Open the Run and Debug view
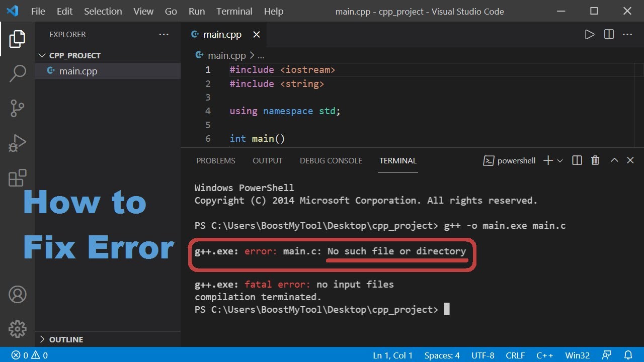The height and width of the screenshot is (362, 644). [17, 143]
